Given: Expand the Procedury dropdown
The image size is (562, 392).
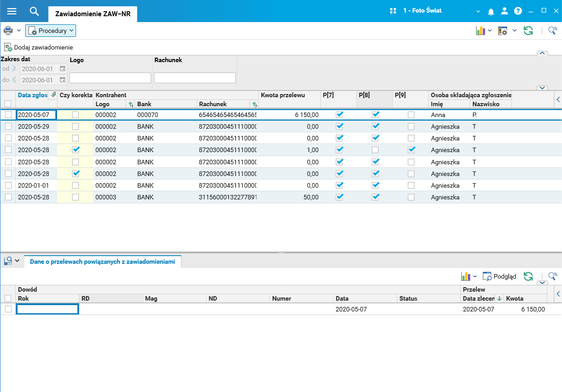Looking at the screenshot, I should (50, 31).
